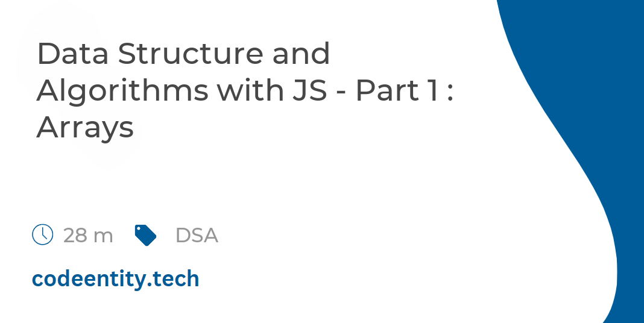Click the number 28 beside the clock
Screen dimensions: 644x323
click(75, 236)
